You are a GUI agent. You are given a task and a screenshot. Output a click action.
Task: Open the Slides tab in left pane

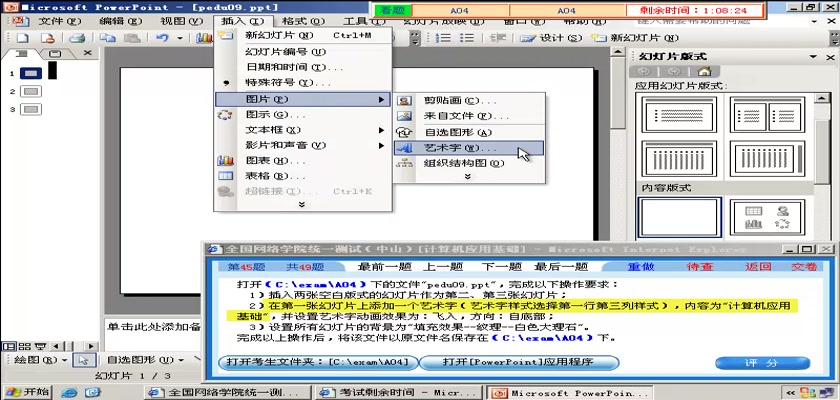[55, 54]
